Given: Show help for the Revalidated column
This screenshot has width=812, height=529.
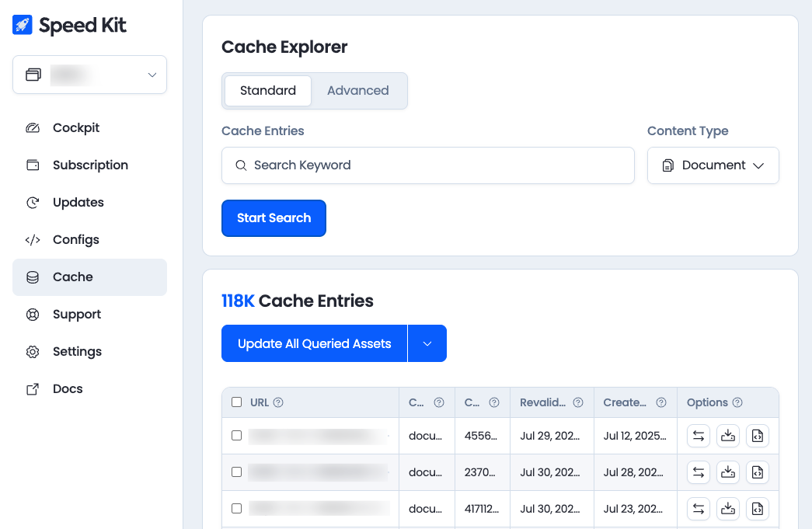Looking at the screenshot, I should tap(578, 402).
